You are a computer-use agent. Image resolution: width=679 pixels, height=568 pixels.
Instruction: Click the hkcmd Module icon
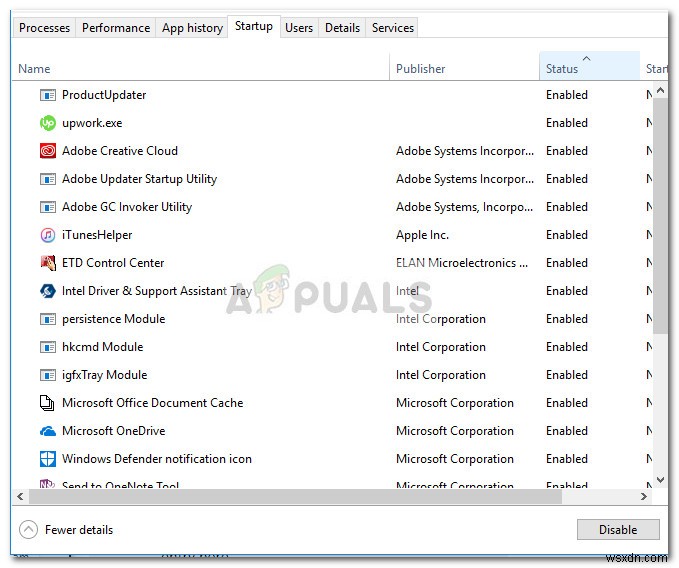pos(48,347)
